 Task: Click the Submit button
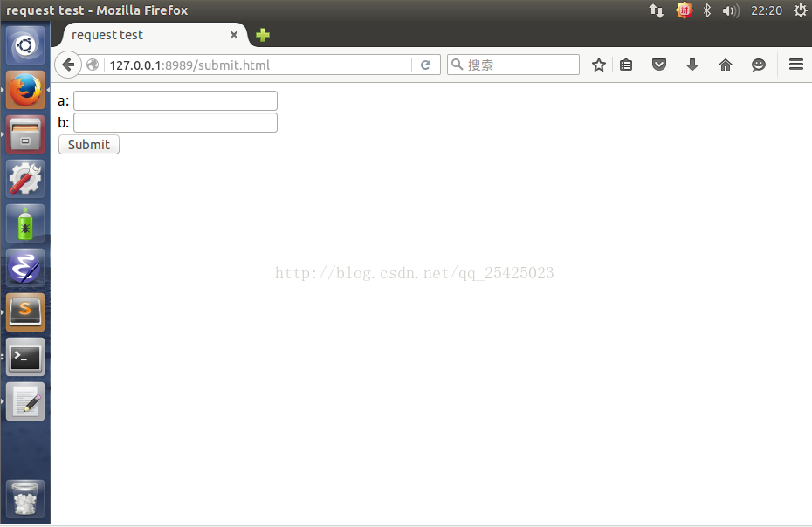coord(89,145)
